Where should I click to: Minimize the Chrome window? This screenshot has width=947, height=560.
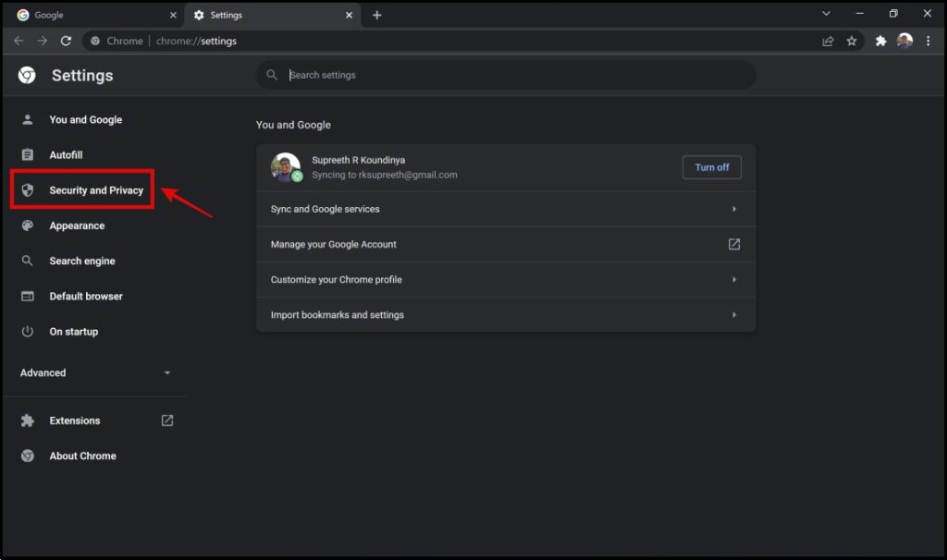coord(859,13)
